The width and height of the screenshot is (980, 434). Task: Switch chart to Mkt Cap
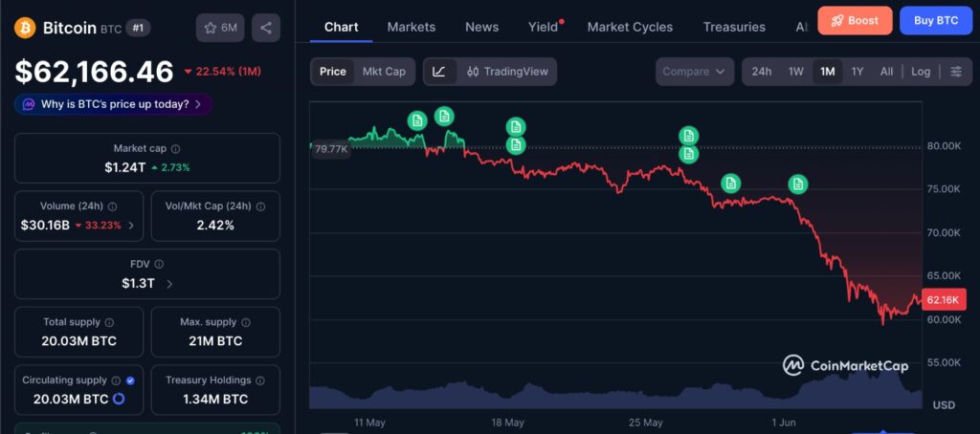pos(384,71)
